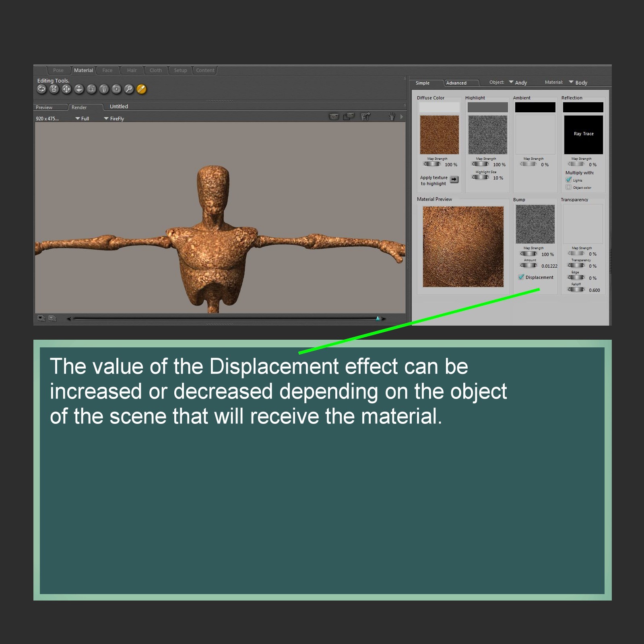This screenshot has height=644, width=644.
Task: Click Diffuse Map Strength slider dial
Action: (x=432, y=164)
